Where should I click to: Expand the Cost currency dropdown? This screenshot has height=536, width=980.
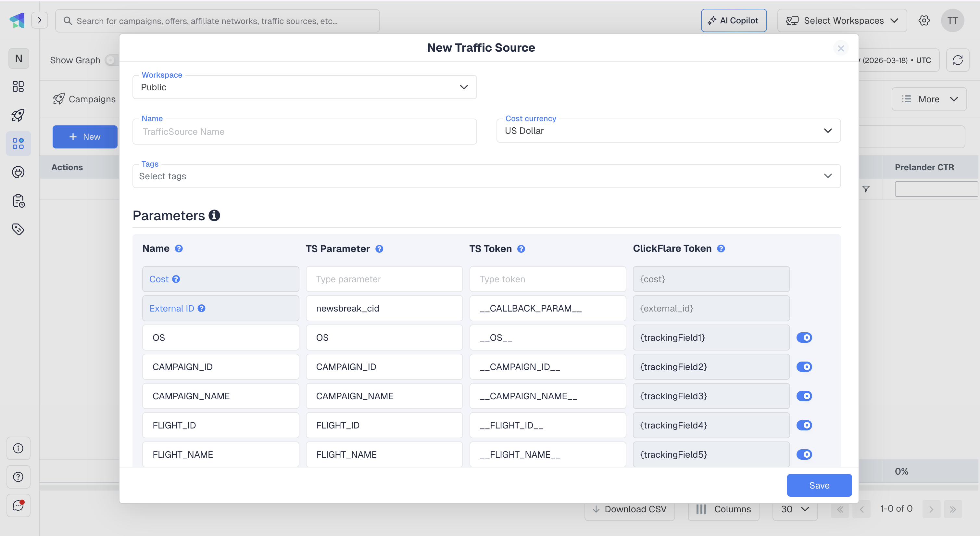668,131
